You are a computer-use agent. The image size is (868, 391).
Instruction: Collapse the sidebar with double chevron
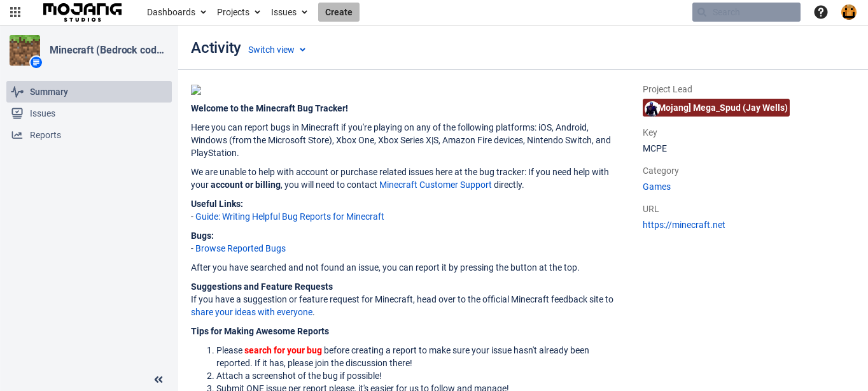(158, 380)
